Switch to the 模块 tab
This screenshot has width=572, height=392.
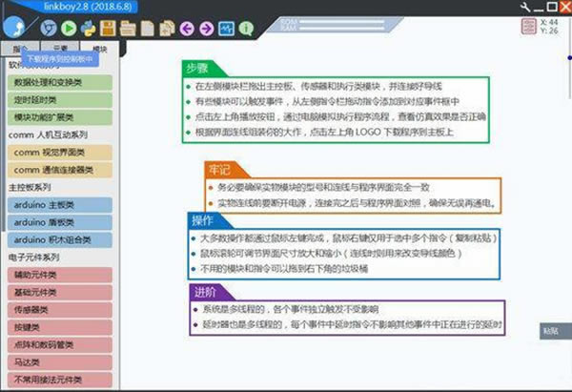coord(99,49)
